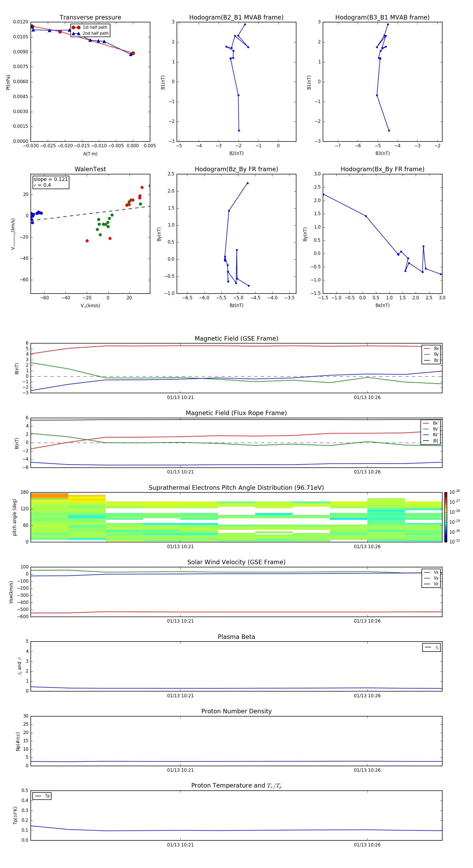The image size is (473, 868).
Task: Click the dashed fit line in WalenTest
Action: pyautogui.click(x=90, y=214)
